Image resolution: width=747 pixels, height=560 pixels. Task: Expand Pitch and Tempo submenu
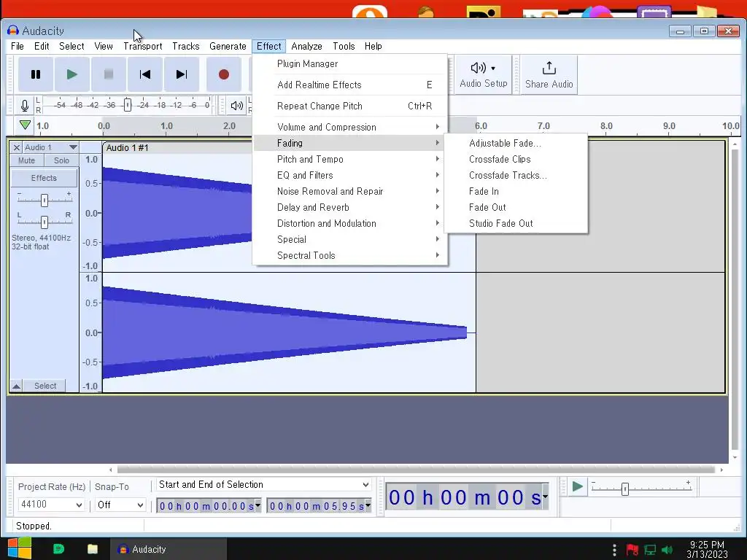pyautogui.click(x=350, y=159)
